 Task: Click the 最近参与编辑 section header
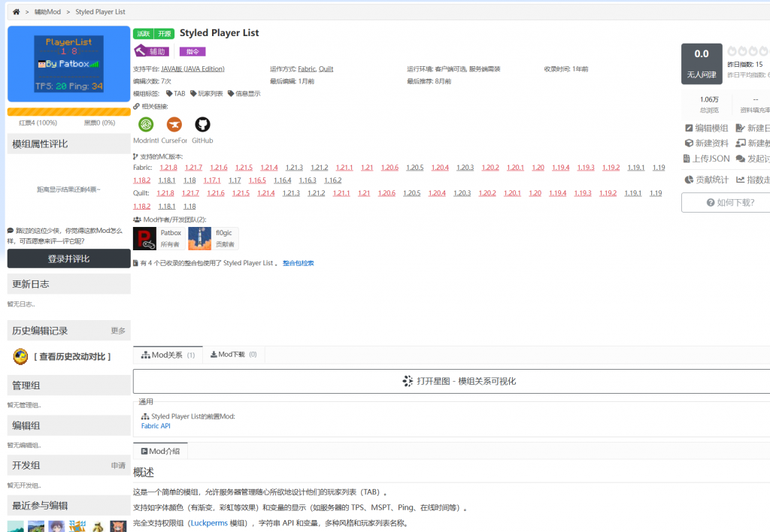pos(68,506)
